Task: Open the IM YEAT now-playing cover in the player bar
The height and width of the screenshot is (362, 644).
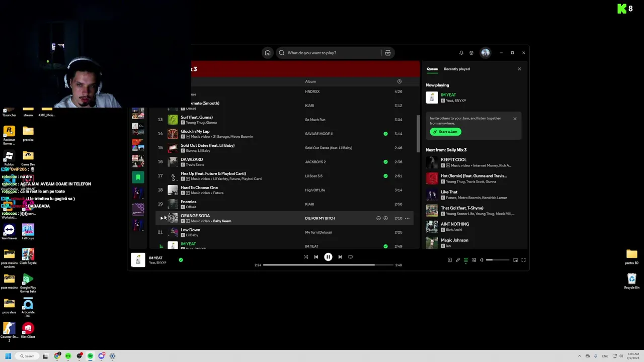Action: pyautogui.click(x=138, y=260)
